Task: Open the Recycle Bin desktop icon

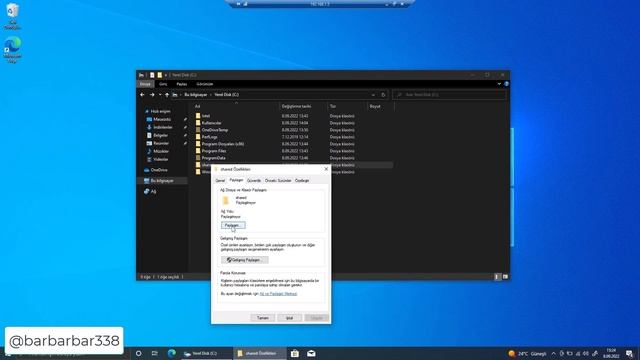Action: (12, 16)
